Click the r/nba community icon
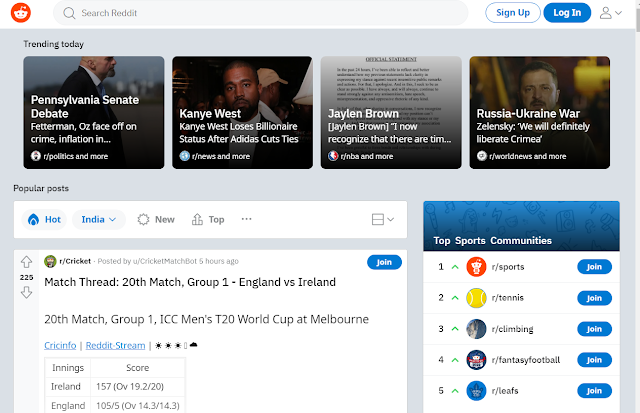640x413 pixels. coord(333,156)
